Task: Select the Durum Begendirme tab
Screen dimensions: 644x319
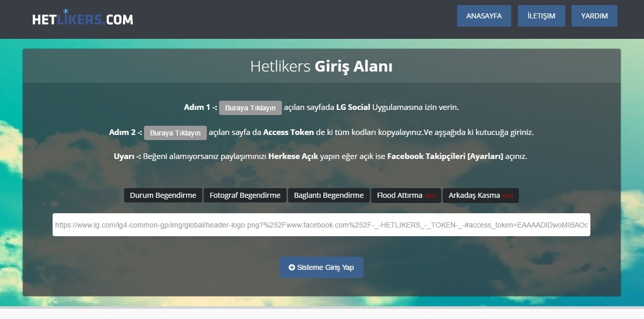Action: point(163,195)
